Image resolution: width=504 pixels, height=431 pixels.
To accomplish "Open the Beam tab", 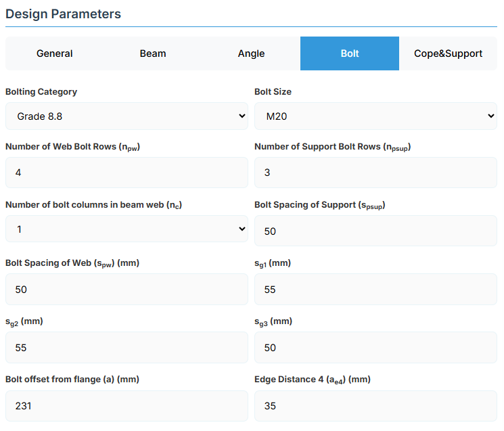I will click(x=153, y=53).
